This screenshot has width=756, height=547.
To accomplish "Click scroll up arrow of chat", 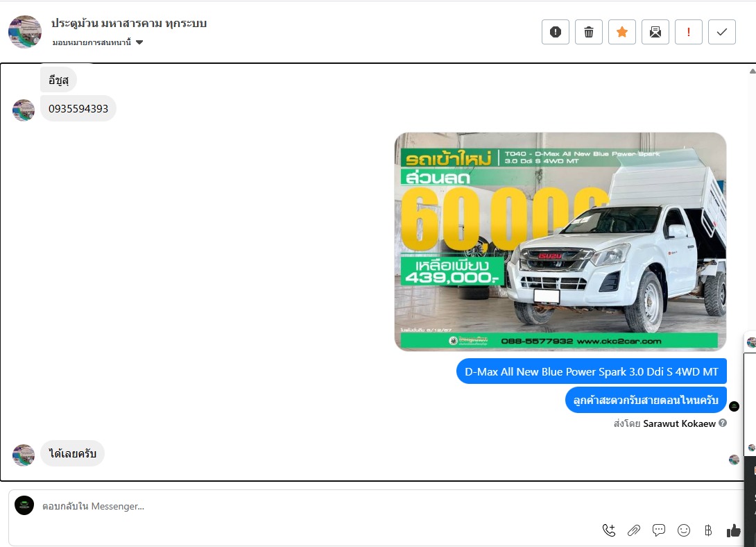I will (752, 71).
